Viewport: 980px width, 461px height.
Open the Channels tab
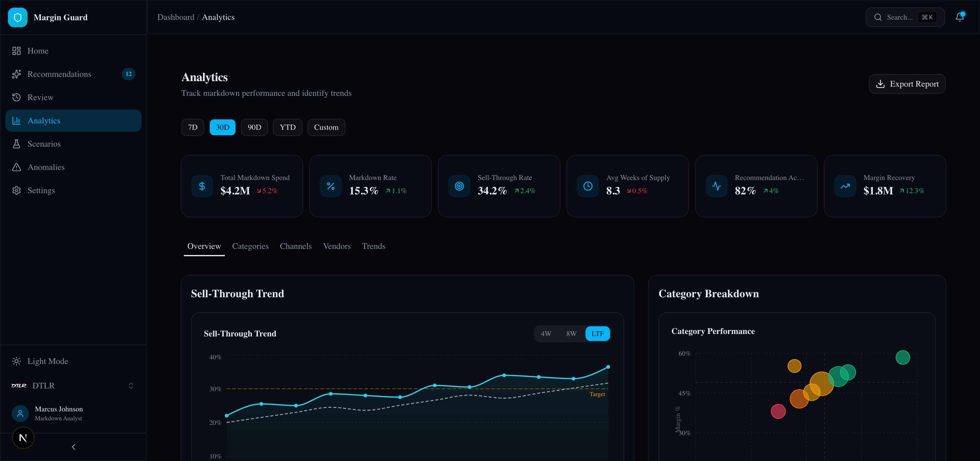(296, 246)
